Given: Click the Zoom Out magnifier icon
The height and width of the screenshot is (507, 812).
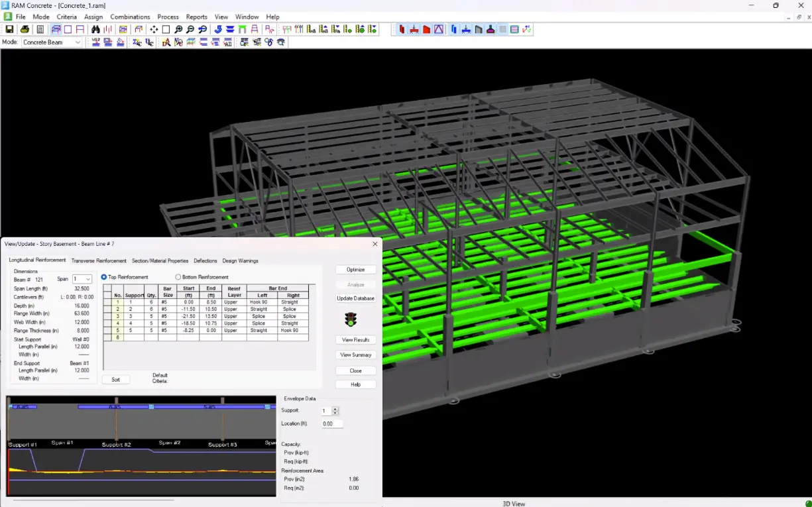Looking at the screenshot, I should pyautogui.click(x=190, y=29).
